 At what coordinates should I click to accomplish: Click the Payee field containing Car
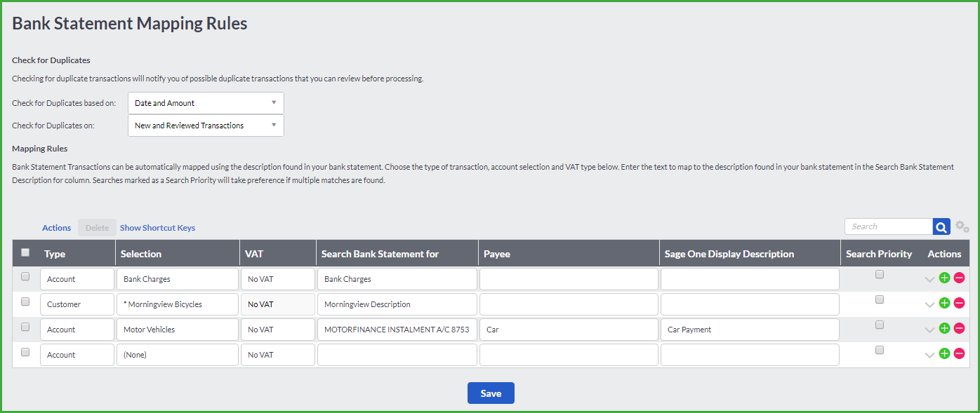tap(569, 330)
